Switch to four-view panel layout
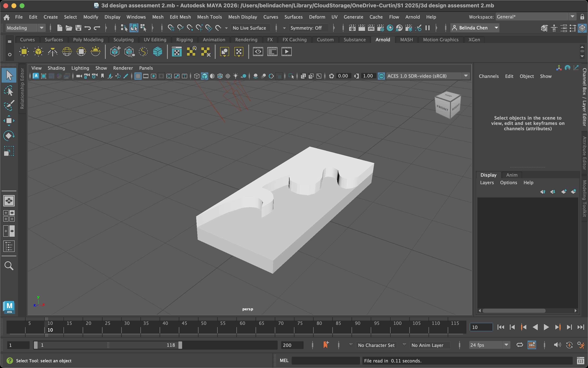The width and height of the screenshot is (588, 368). [x=9, y=216]
